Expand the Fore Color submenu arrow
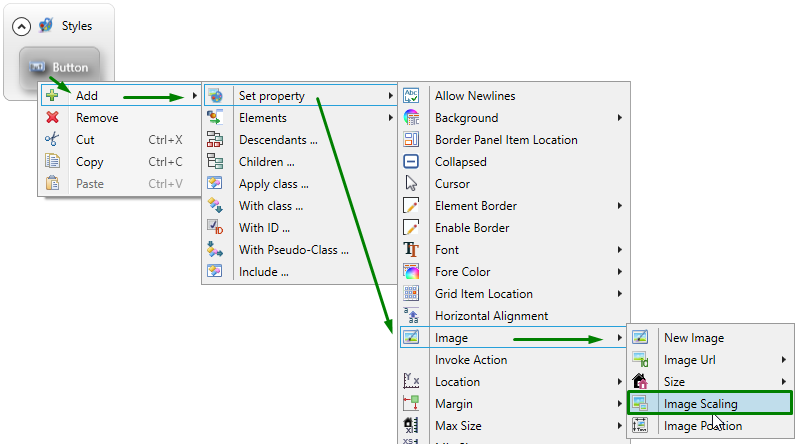 tap(620, 272)
